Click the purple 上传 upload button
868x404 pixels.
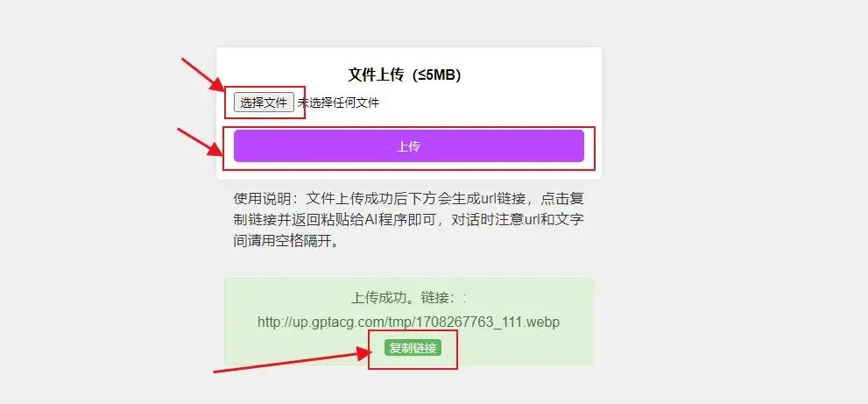pos(408,146)
